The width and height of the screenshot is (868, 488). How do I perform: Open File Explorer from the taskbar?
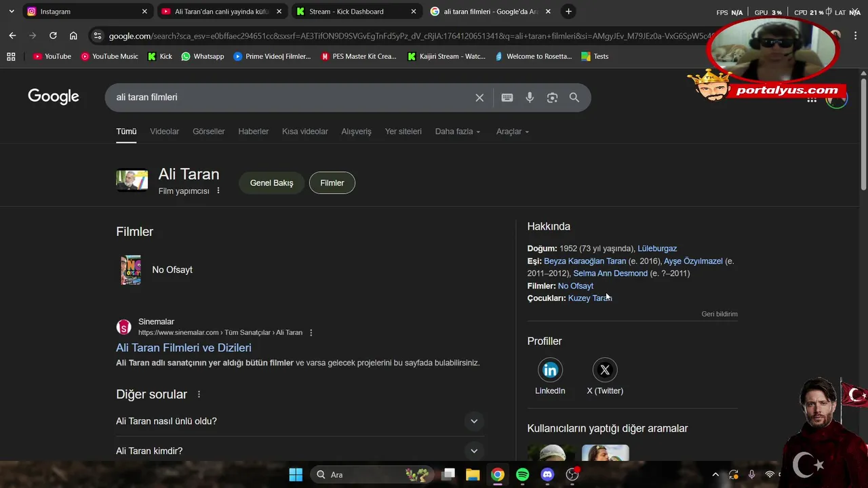(x=473, y=474)
